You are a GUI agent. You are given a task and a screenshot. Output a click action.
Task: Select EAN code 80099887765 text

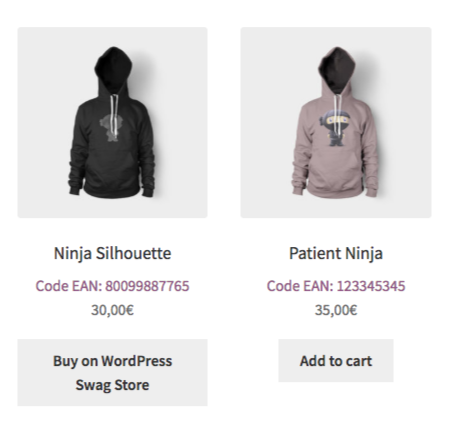[147, 286]
